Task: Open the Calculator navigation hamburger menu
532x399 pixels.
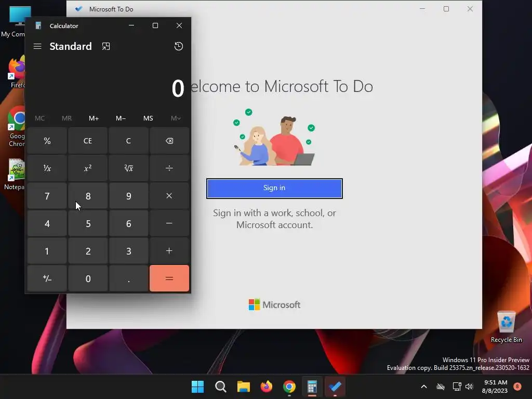Action: click(x=37, y=46)
